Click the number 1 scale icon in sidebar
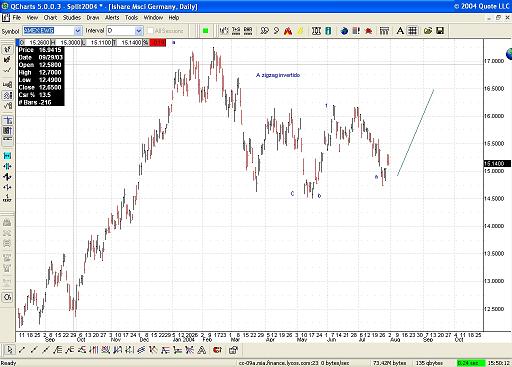 7,198
